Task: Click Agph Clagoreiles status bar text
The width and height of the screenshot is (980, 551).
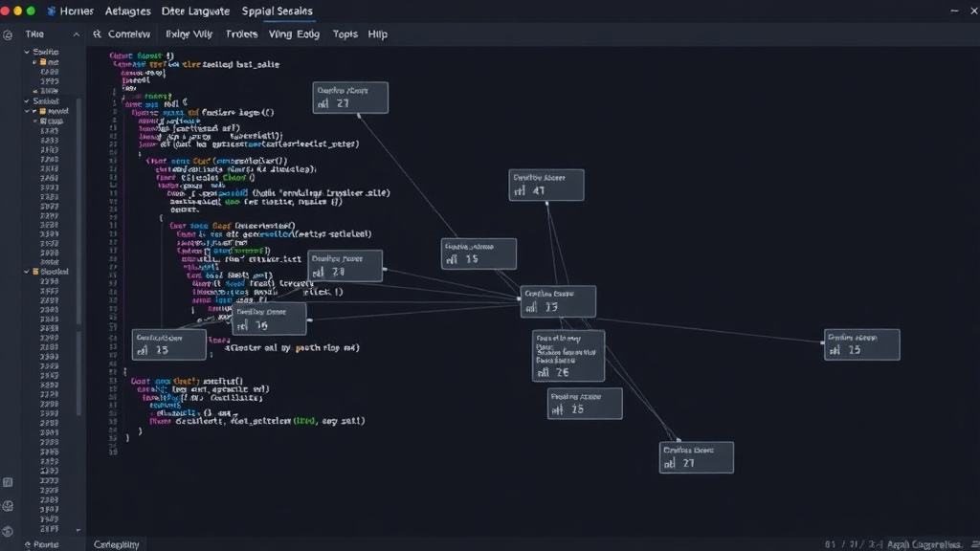Action: (x=924, y=544)
